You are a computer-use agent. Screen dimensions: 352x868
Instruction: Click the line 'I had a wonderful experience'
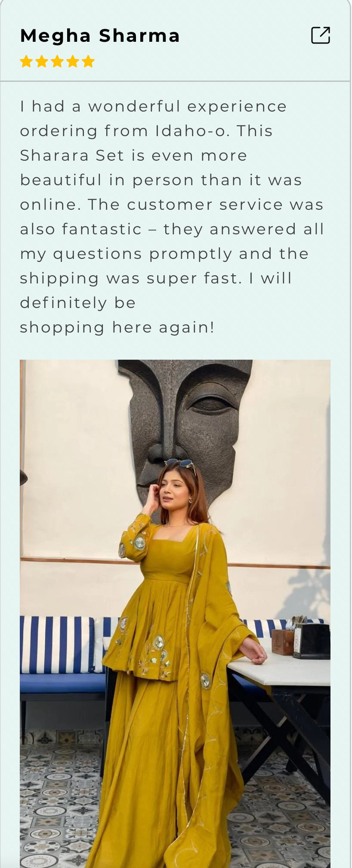[x=153, y=106]
